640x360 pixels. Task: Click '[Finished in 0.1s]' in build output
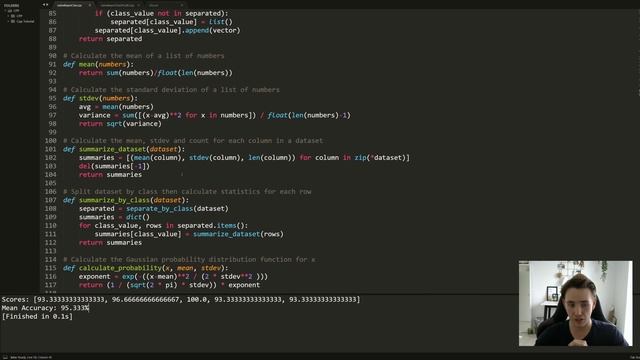click(37, 316)
